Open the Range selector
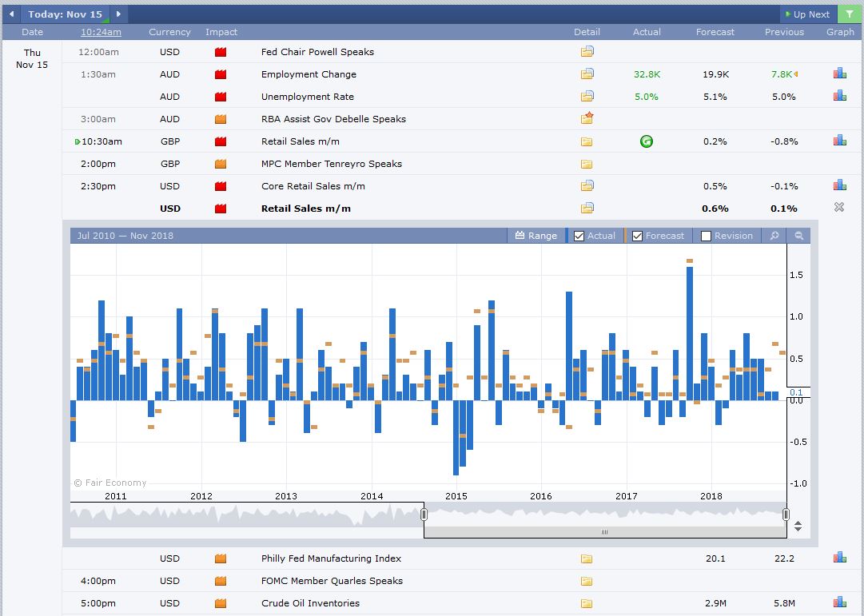The width and height of the screenshot is (864, 616). (x=536, y=236)
